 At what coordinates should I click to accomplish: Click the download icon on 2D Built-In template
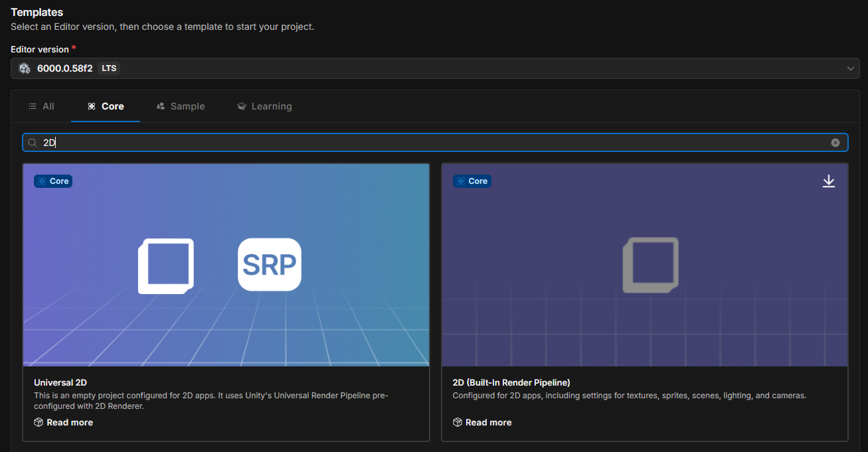(x=828, y=181)
